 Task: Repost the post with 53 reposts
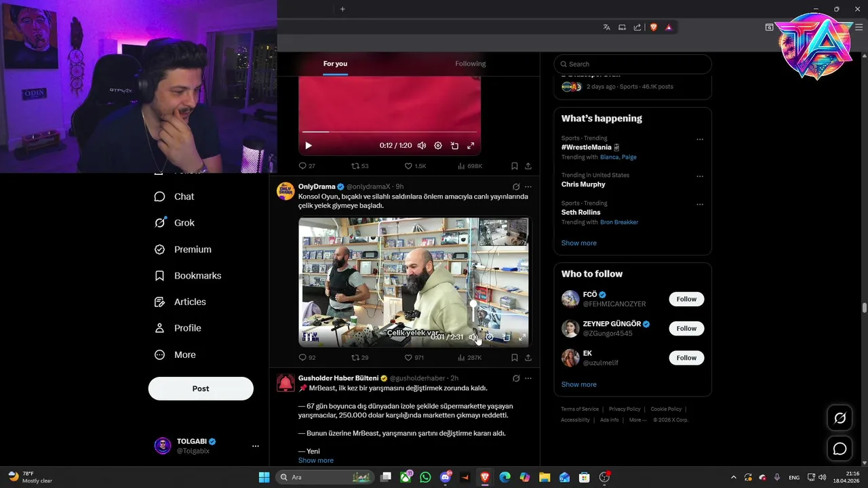click(360, 166)
